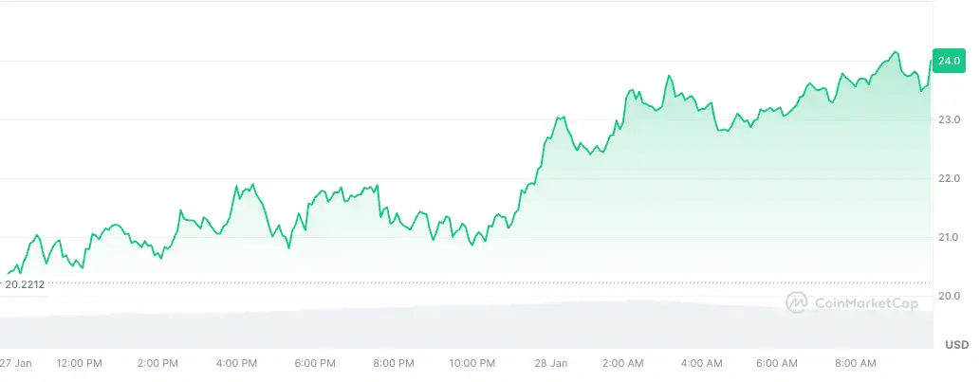Click the 20.2212 opening price label

[25, 283]
